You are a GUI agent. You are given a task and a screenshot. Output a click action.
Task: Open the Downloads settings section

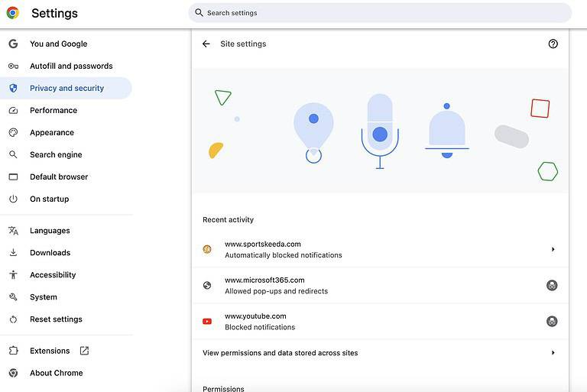tap(50, 253)
